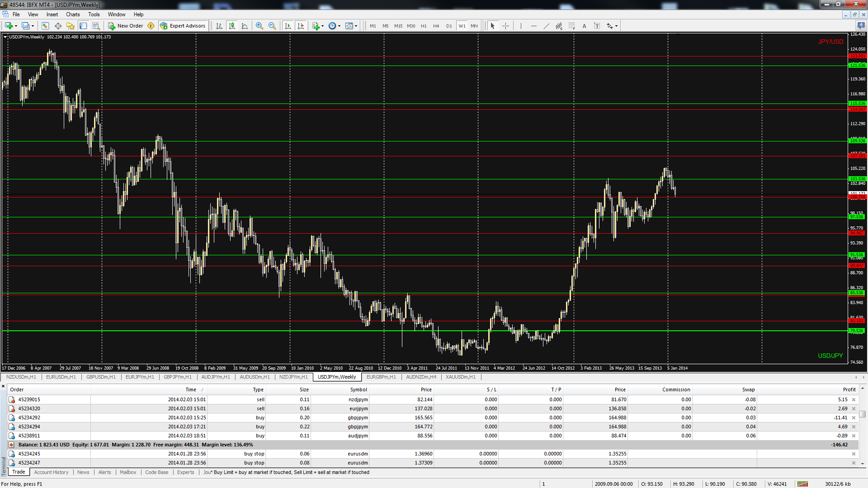Screen dimensions: 868x488
Task: Set timeframe to M15
Action: point(398,26)
